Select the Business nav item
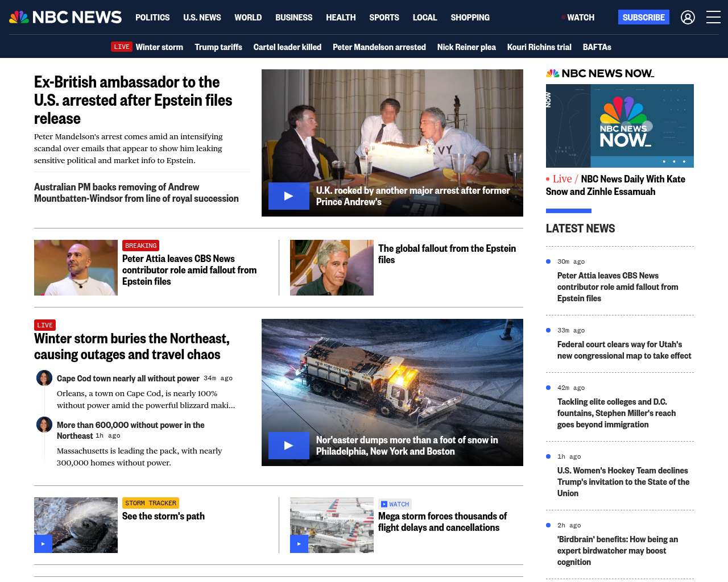 tap(293, 18)
